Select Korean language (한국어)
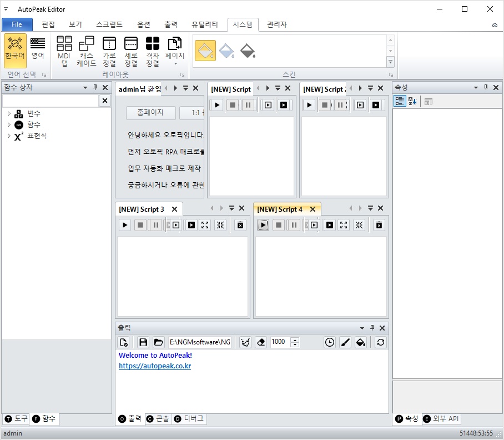Screen dimensions: 504x440 [x=15, y=51]
